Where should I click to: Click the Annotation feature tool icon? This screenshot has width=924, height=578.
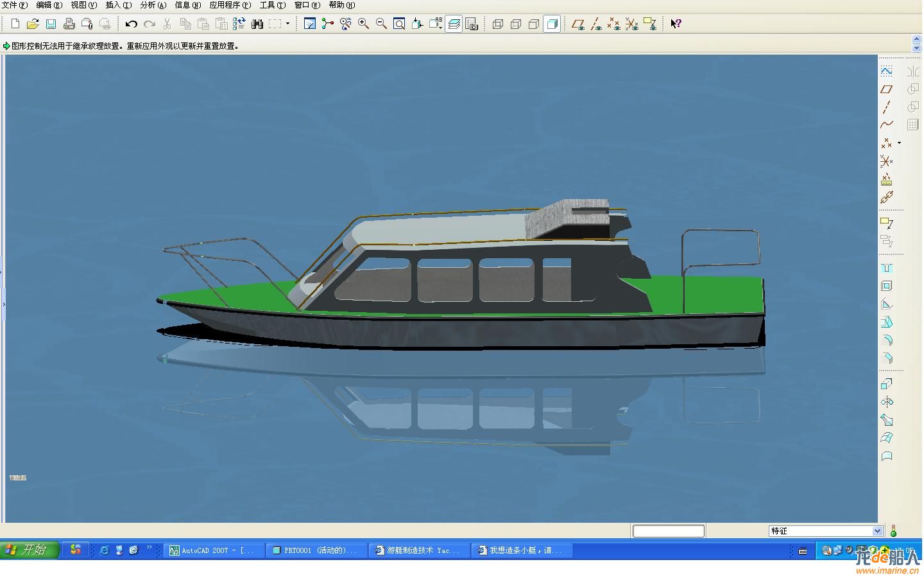pyautogui.click(x=887, y=223)
